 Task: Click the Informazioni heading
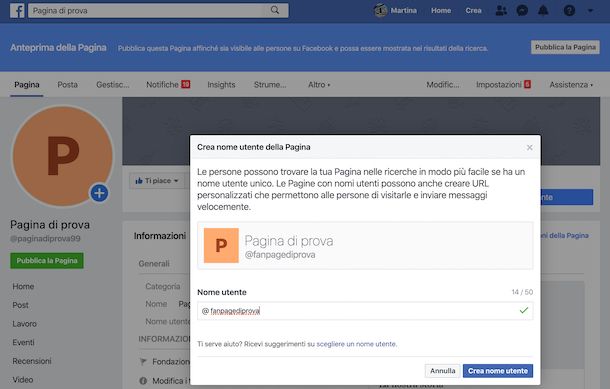click(160, 236)
